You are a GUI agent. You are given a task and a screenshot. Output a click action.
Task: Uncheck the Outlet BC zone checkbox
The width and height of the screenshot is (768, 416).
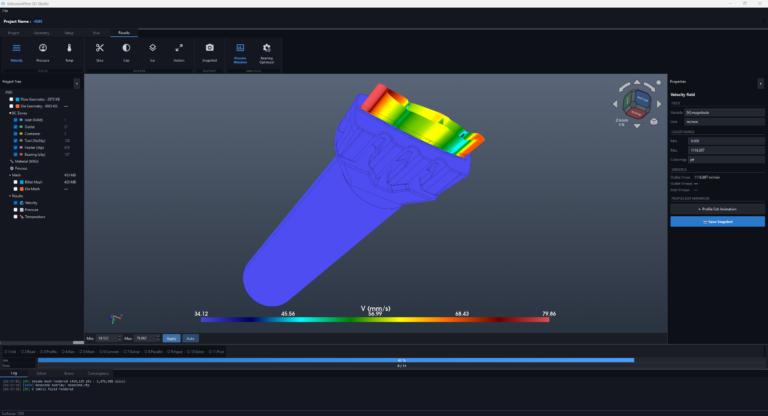click(15, 126)
